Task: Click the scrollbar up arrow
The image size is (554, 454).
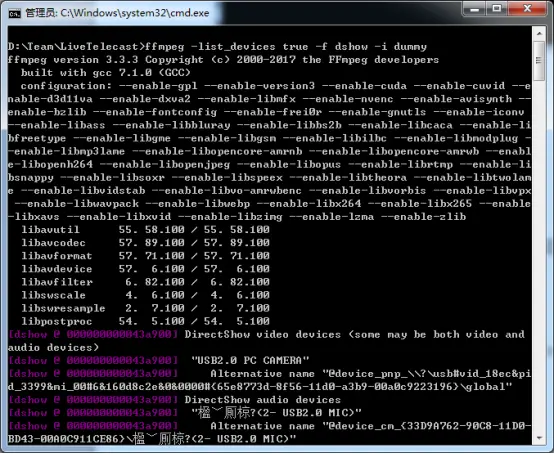Action: (539, 34)
